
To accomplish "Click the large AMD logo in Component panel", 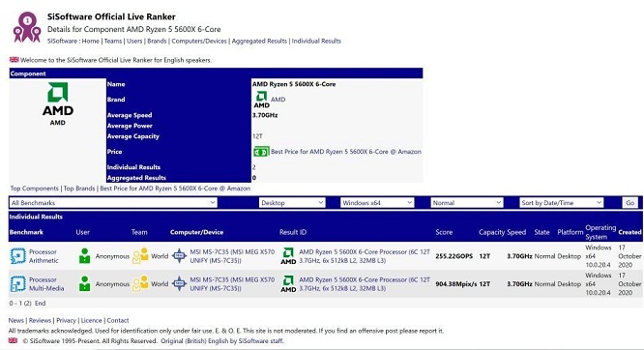I will [x=58, y=99].
